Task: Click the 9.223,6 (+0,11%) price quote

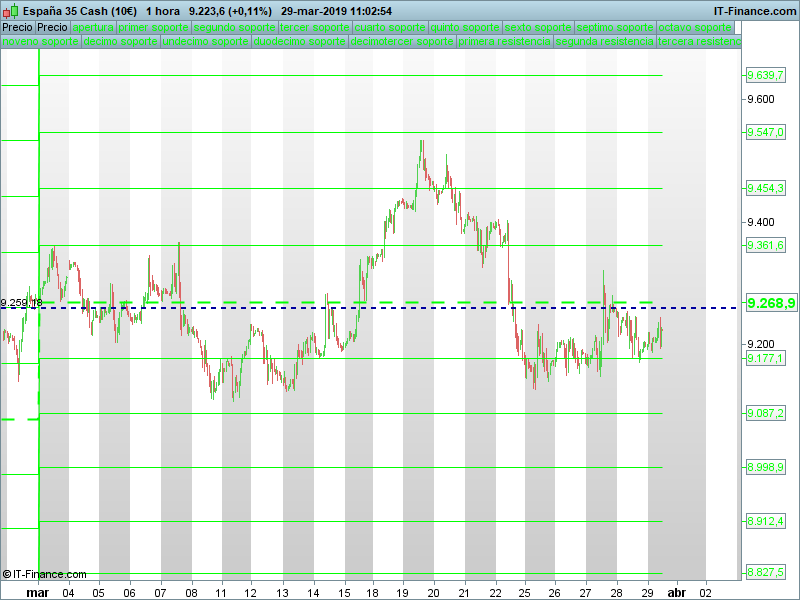Action: pyautogui.click(x=230, y=11)
